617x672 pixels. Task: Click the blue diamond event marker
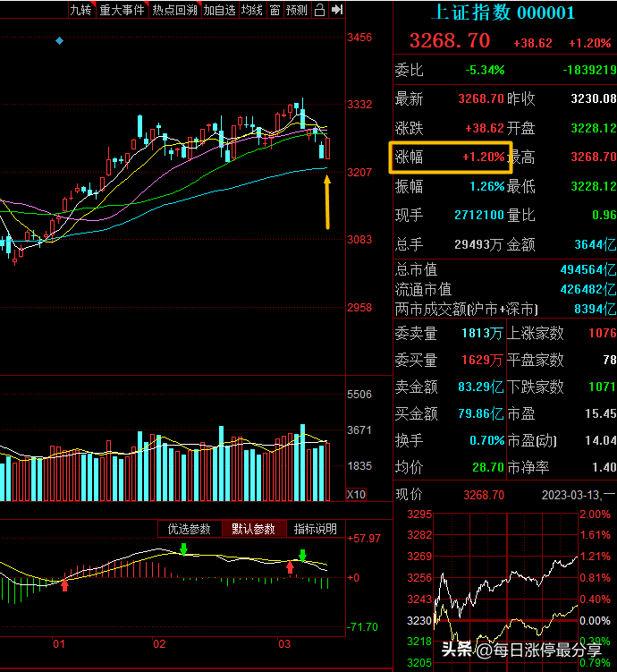point(60,40)
